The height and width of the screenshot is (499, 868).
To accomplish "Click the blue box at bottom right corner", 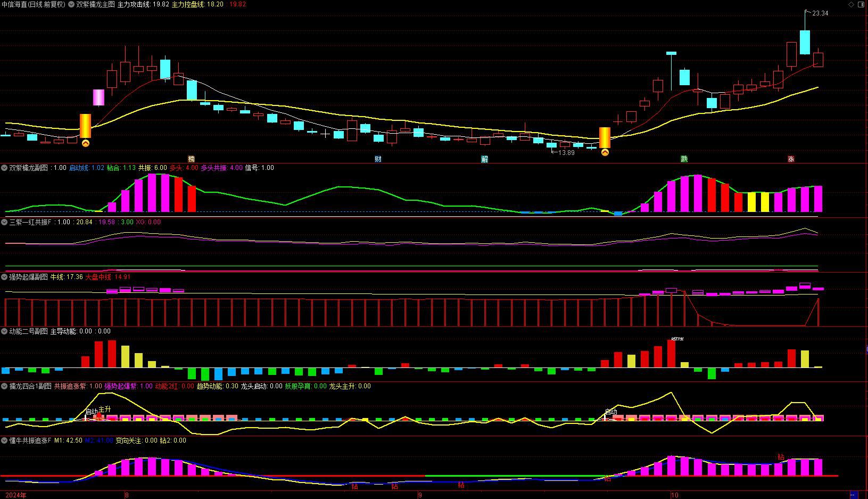I will 855,495.
